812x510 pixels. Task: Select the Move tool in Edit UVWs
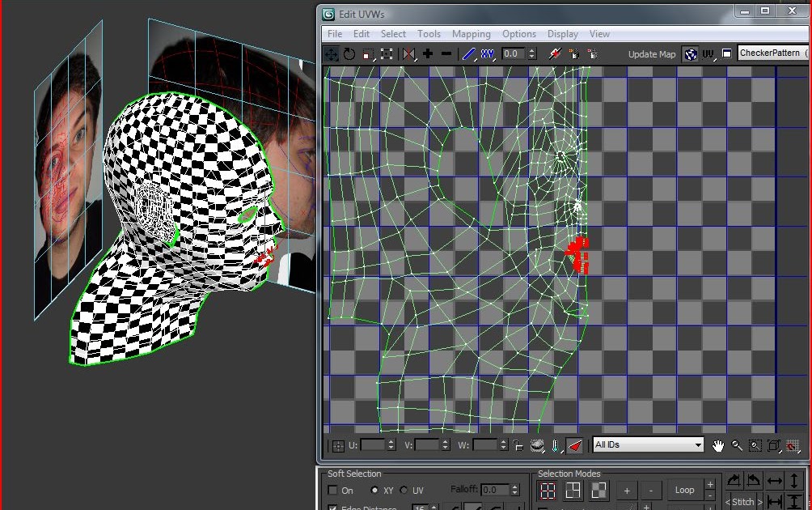point(332,53)
